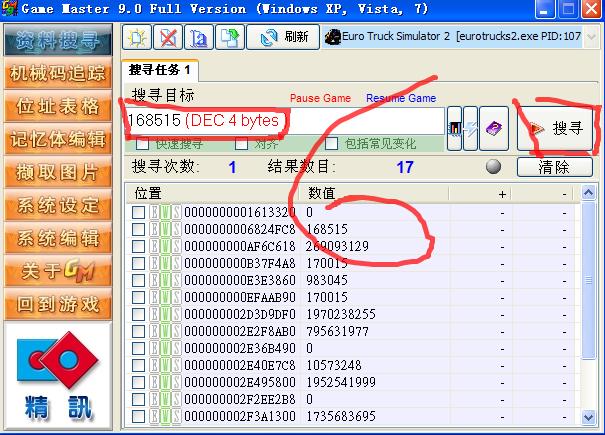Click the 清除 clear button

[554, 167]
